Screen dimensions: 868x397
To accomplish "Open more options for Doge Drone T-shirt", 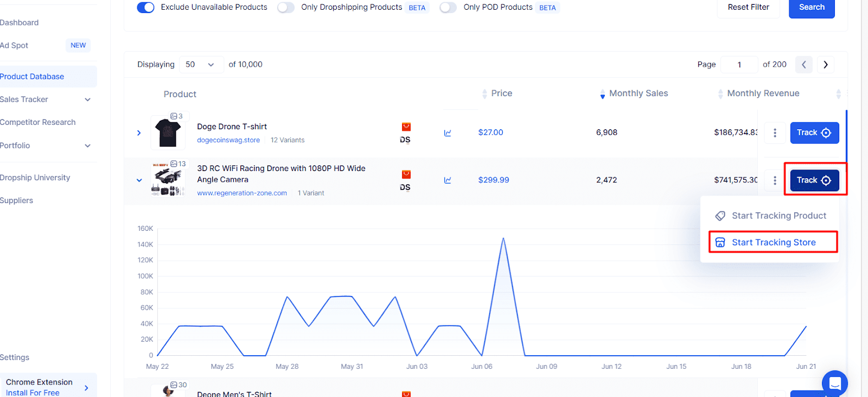I will click(x=775, y=133).
